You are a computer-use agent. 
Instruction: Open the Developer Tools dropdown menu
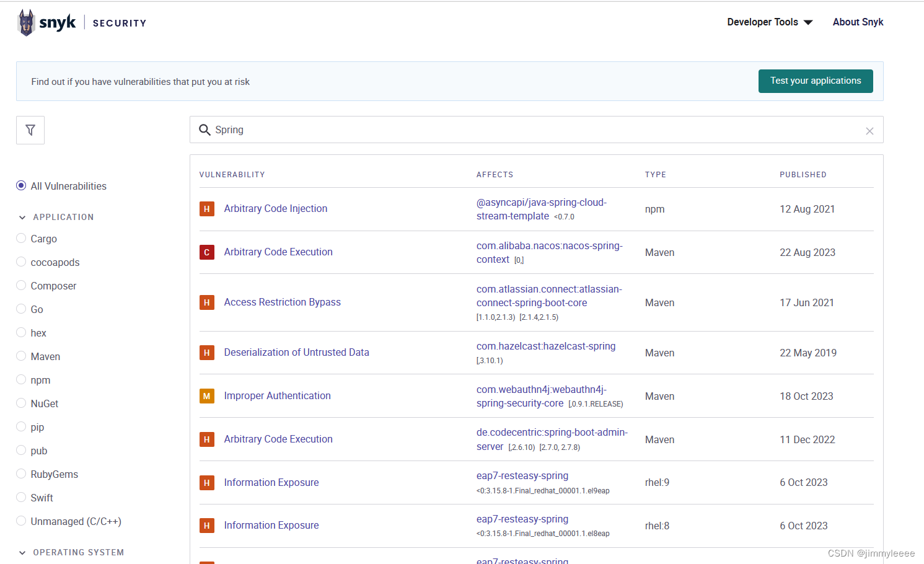click(770, 22)
